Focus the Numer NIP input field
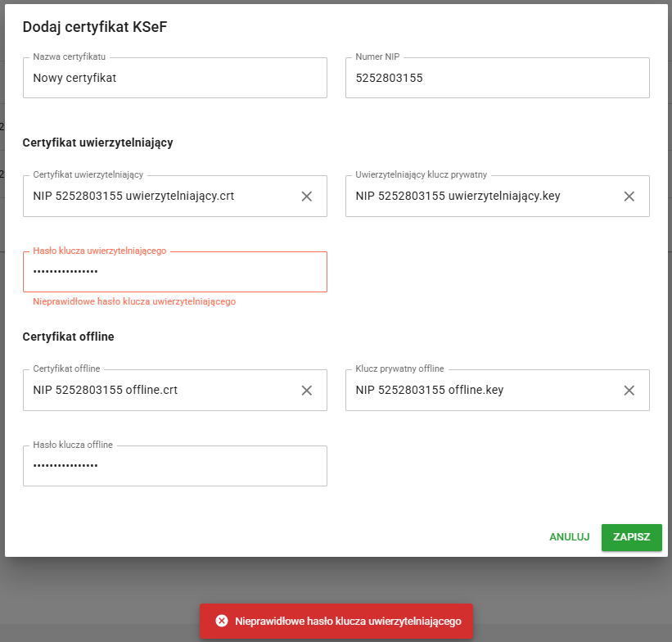 [x=497, y=79]
